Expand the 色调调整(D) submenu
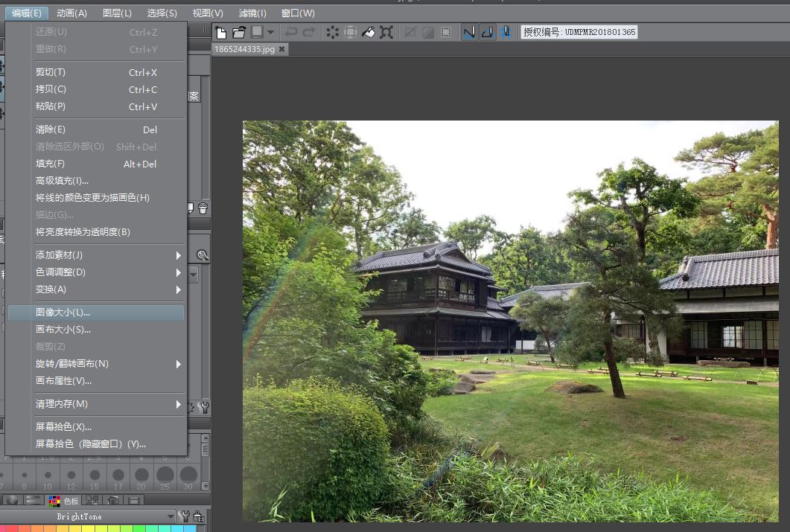Image resolution: width=790 pixels, height=532 pixels. click(x=96, y=272)
